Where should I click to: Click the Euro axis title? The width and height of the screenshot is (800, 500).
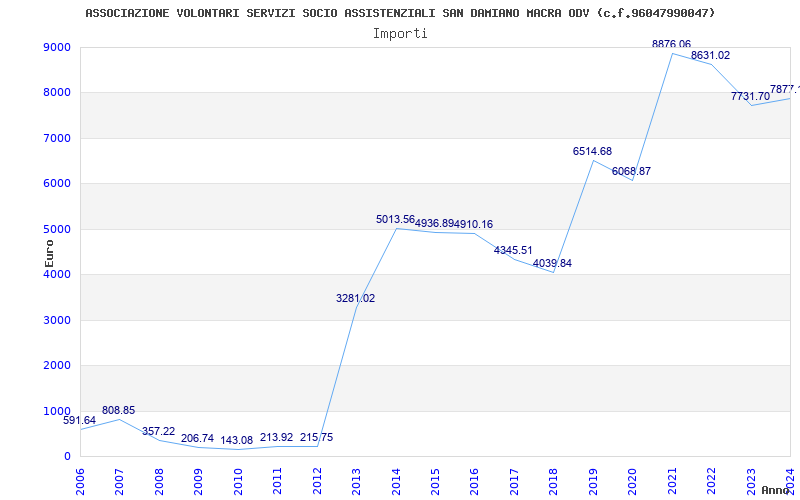click(49, 253)
